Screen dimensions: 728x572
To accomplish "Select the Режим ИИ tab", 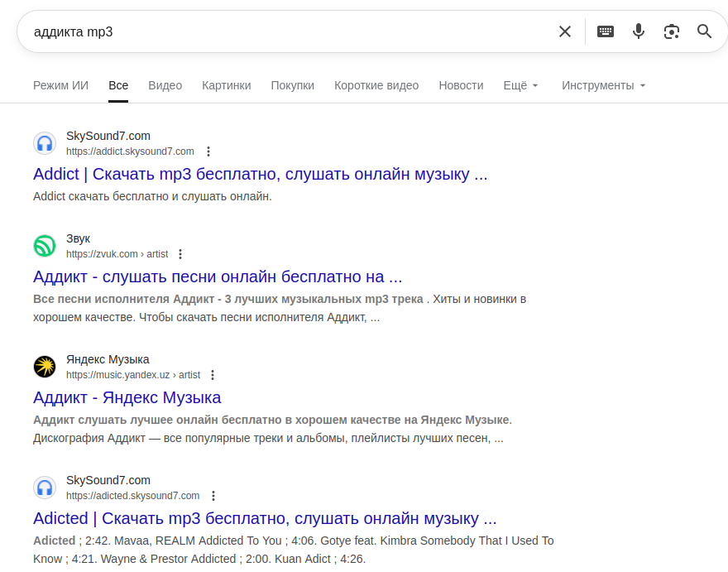I will 60,85.
